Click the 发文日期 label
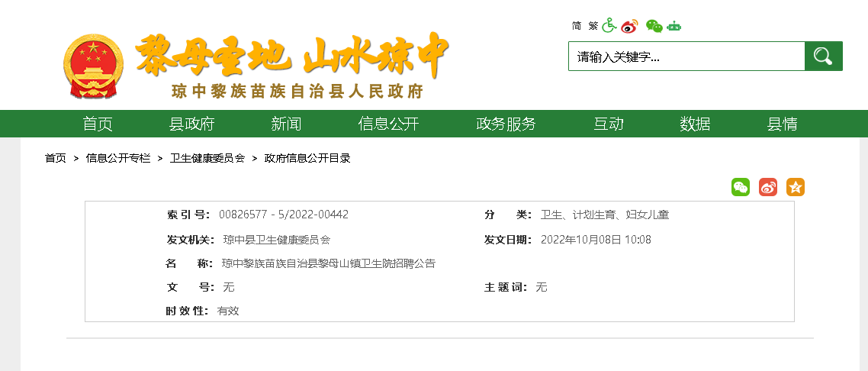This screenshot has width=868, height=371. (508, 240)
